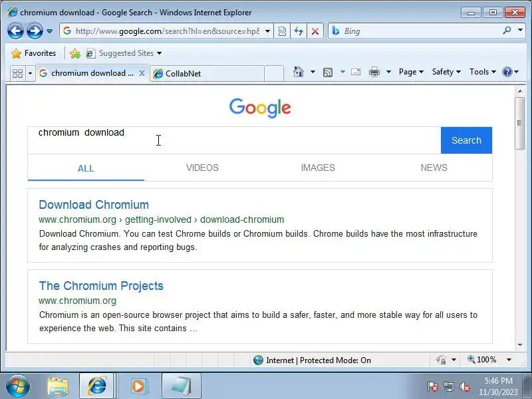Open the Tools menu

point(483,72)
